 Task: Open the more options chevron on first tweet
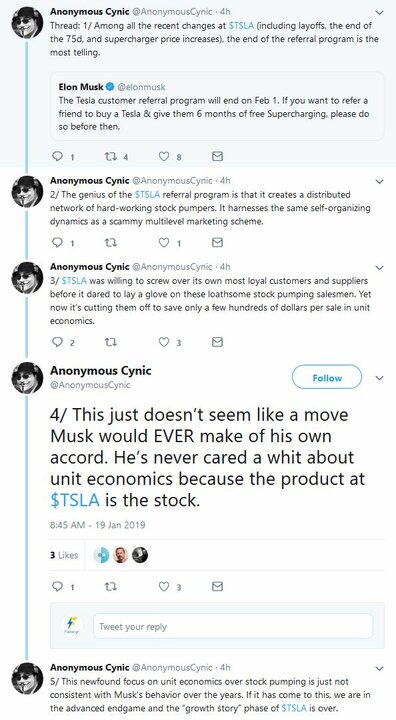coord(379,12)
